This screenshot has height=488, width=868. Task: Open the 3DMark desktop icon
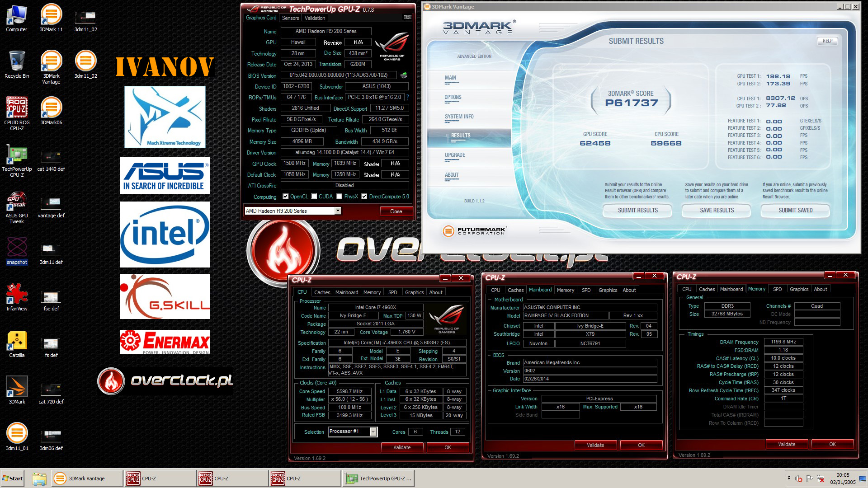coord(17,390)
